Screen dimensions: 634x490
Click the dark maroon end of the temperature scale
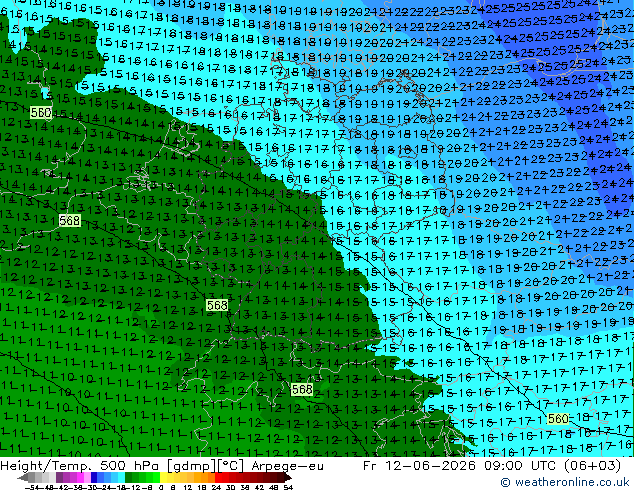(287, 477)
